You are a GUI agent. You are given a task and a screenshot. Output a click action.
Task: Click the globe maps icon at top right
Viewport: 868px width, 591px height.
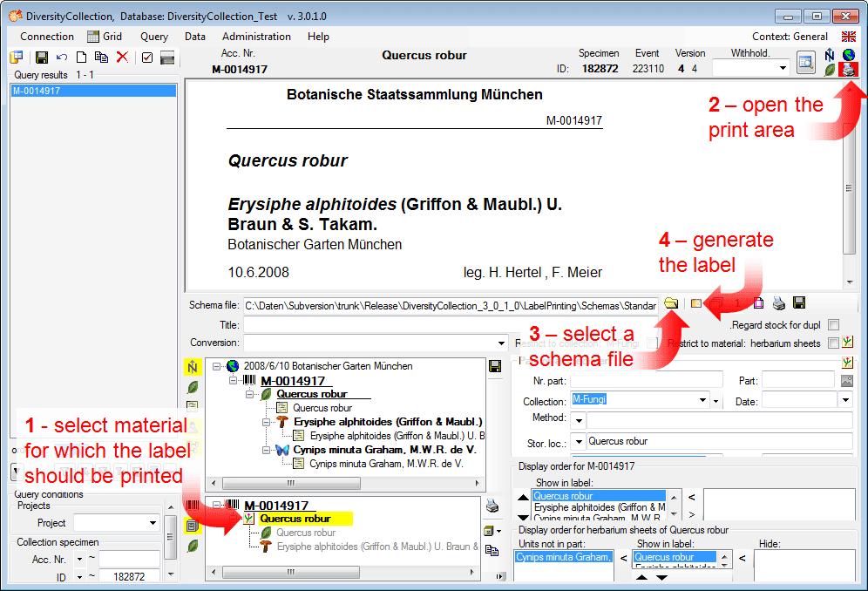tap(848, 55)
